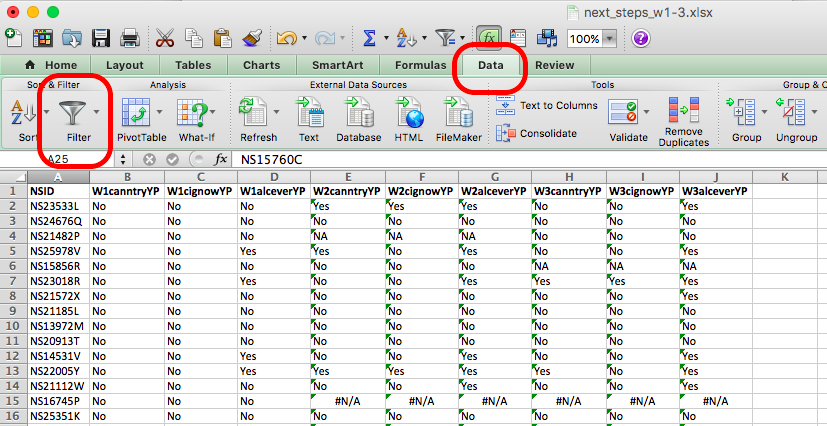Viewport: 827px width, 426px height.
Task: Open the AutoSum dropdown arrow
Action: 386,39
